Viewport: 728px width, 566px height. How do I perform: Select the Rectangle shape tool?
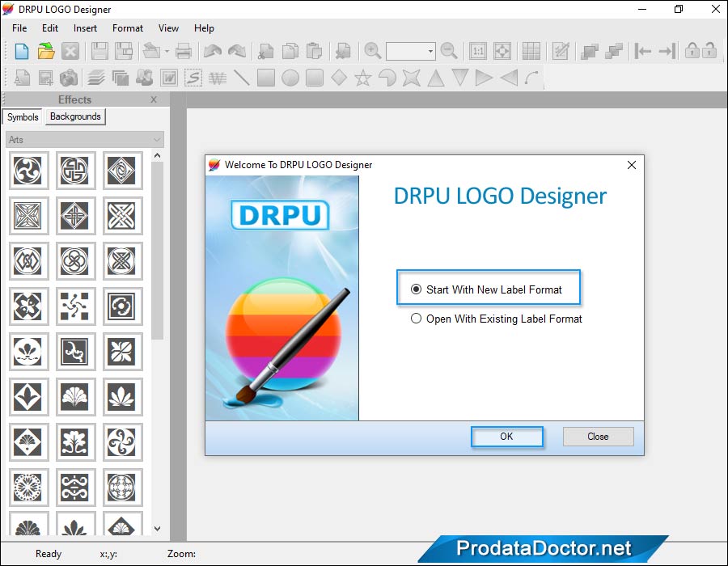(266, 78)
